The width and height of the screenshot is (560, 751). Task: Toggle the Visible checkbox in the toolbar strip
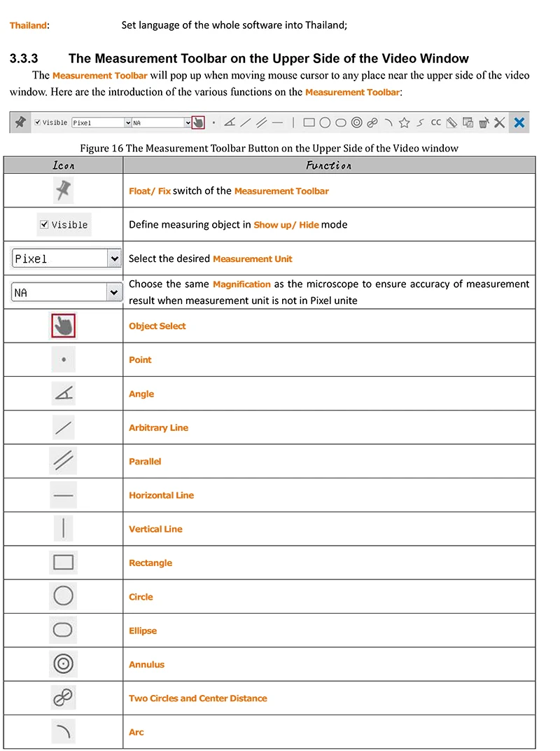38,122
